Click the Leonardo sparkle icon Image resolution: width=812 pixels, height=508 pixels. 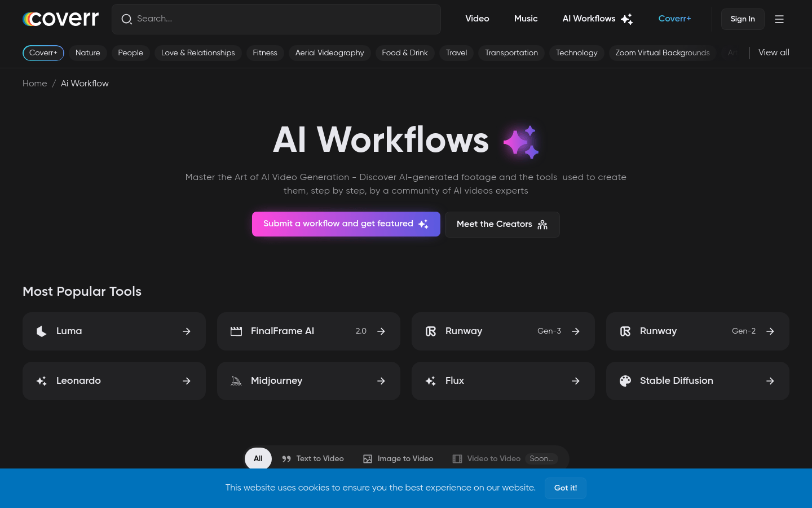(x=42, y=381)
